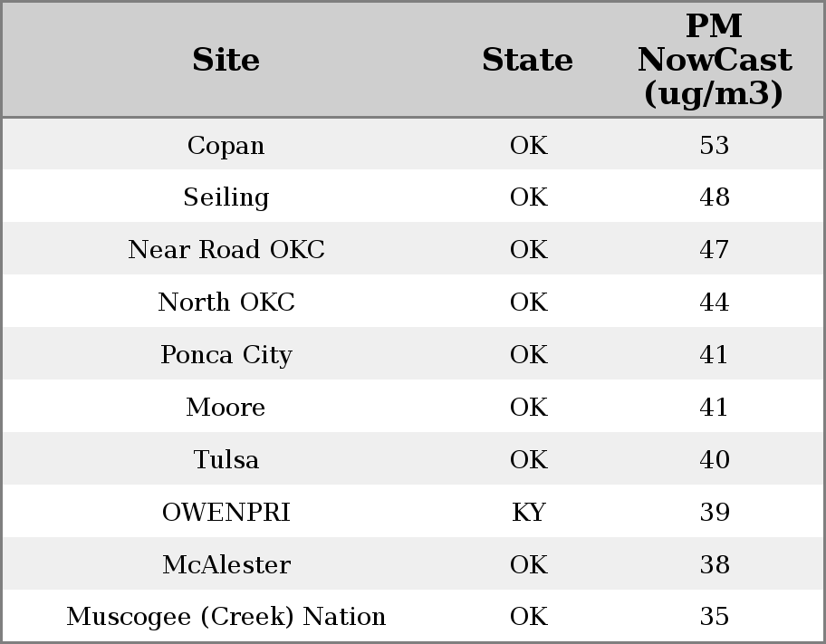Select the PM value 47

coord(714,250)
